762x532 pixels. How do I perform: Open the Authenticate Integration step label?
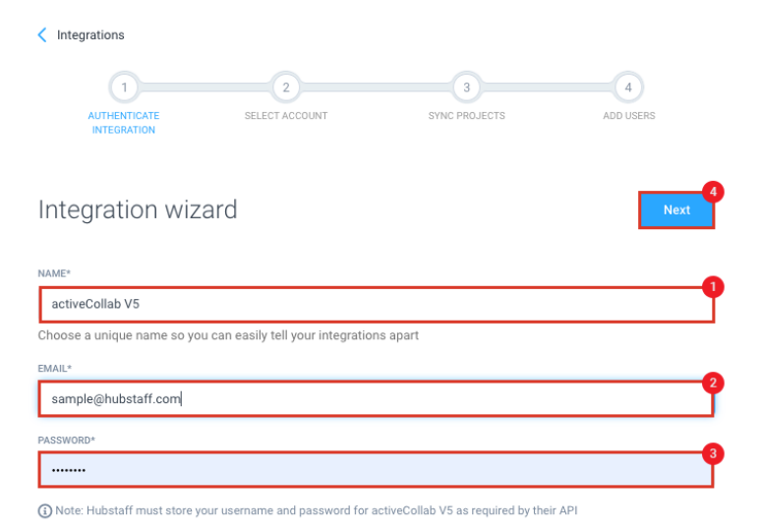pyautogui.click(x=124, y=123)
